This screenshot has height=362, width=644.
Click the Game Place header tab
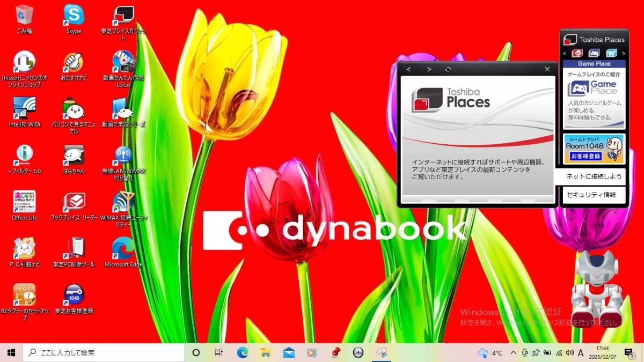pos(594,64)
